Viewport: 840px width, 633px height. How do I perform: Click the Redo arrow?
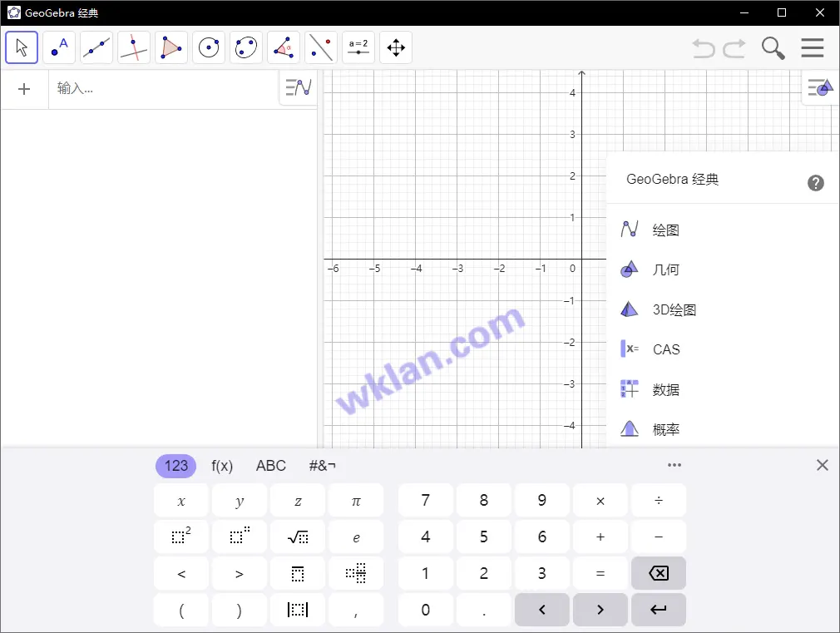[734, 48]
